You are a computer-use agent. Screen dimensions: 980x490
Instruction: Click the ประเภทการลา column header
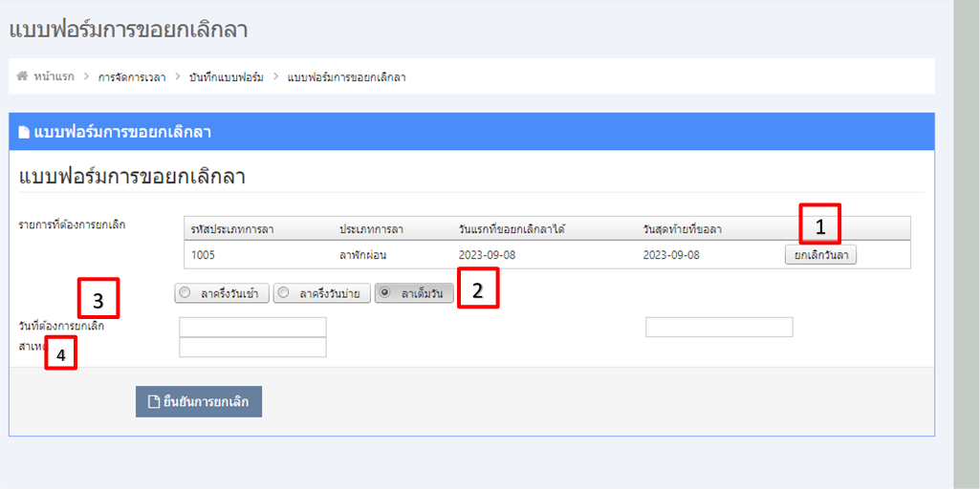pyautogui.click(x=370, y=229)
